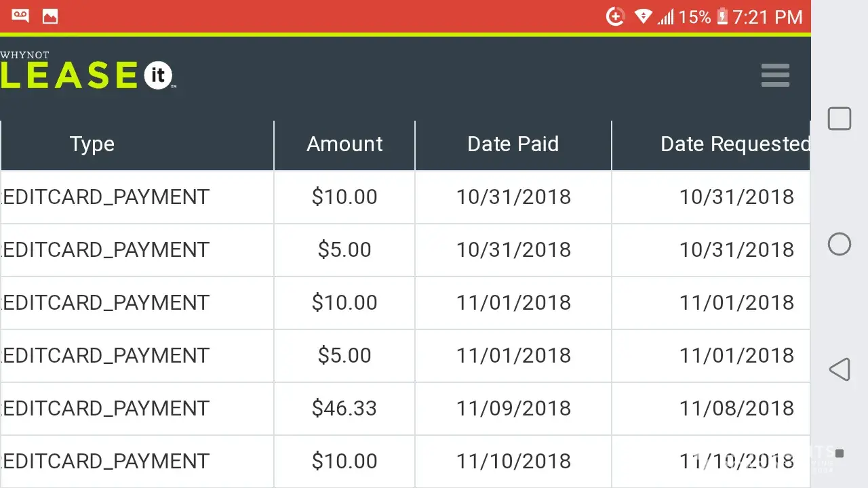Tap the 7:21 PM clock
The image size is (868, 488).
[767, 17]
